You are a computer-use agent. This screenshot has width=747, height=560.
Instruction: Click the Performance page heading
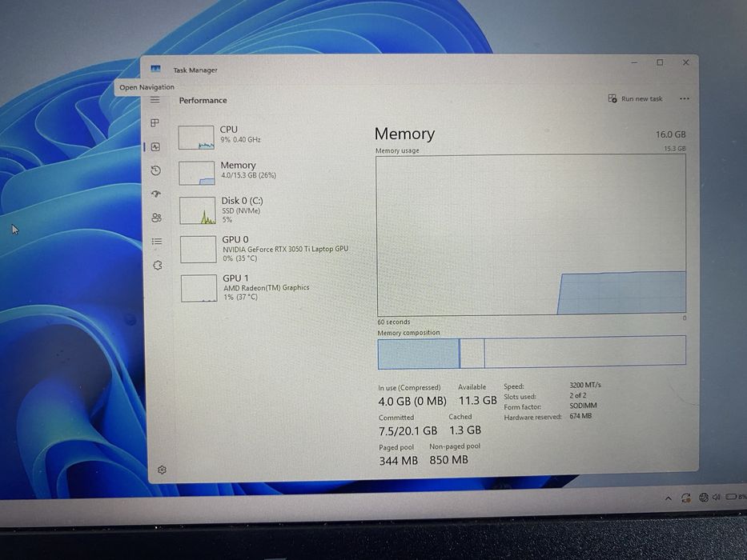[x=203, y=101]
